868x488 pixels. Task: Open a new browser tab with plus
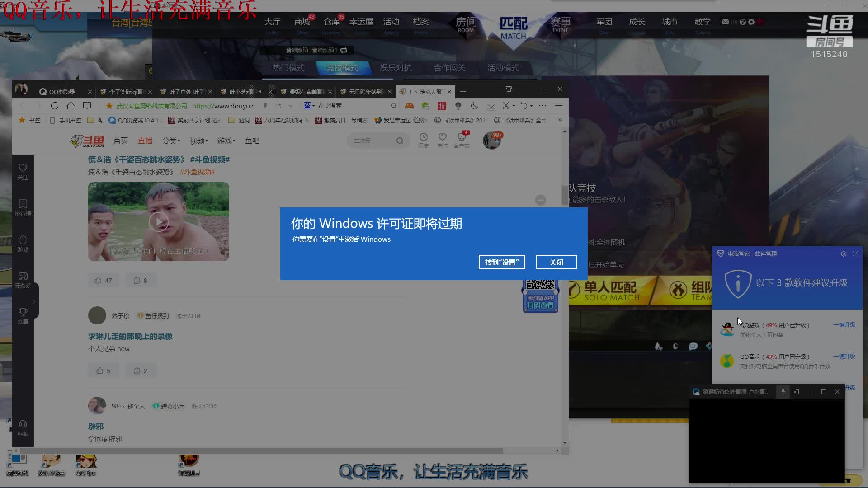[463, 92]
